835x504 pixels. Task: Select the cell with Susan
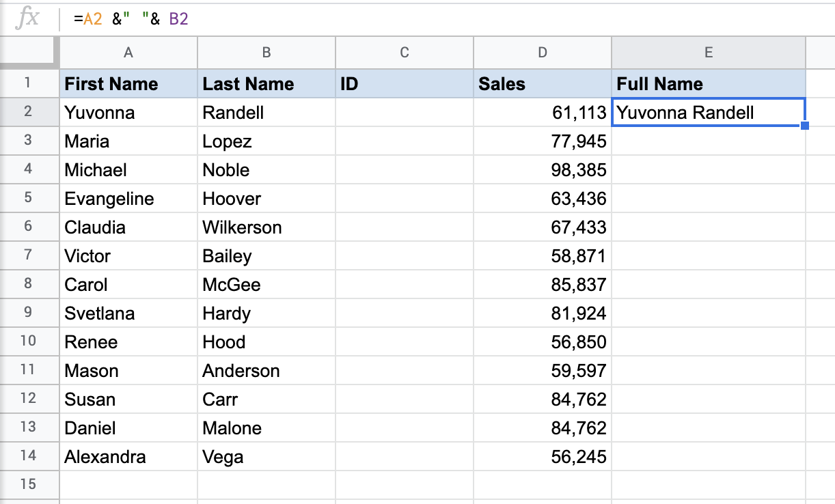[x=128, y=399]
